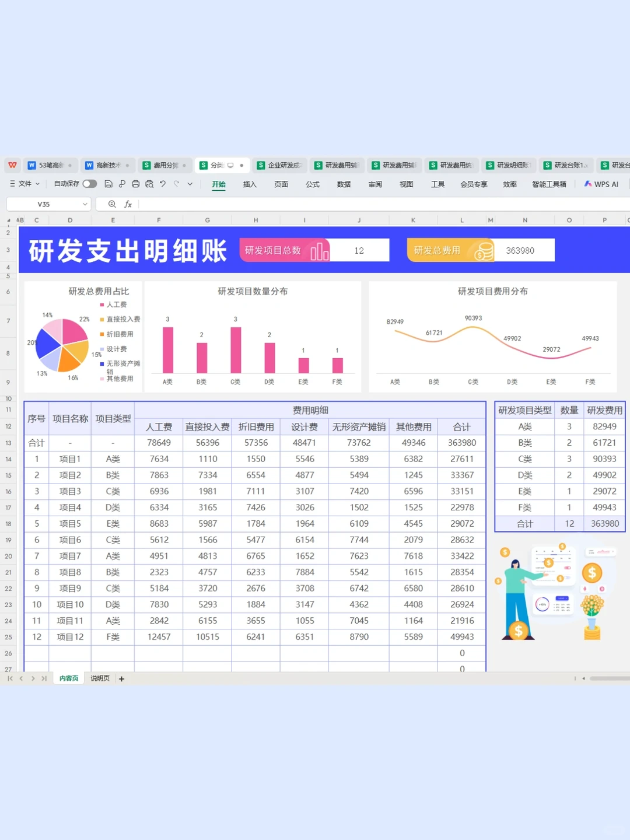
Task: Open the WPS AI assistant
Action: pyautogui.click(x=601, y=184)
